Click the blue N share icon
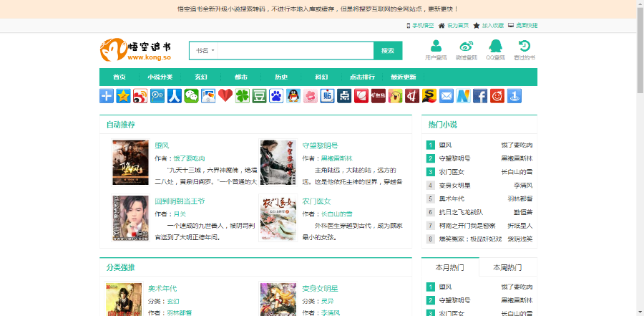Viewport: 644px width, 316px height. (x=463, y=96)
